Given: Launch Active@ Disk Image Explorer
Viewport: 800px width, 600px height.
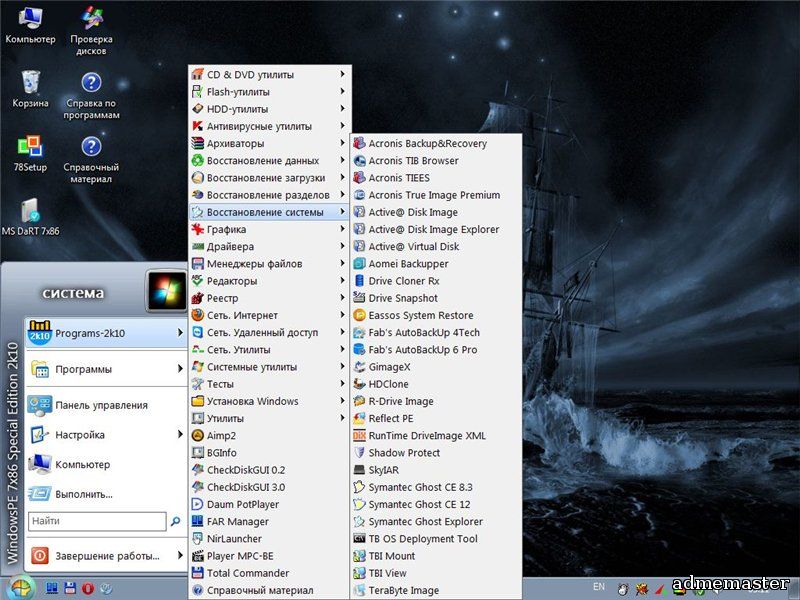Looking at the screenshot, I should tap(436, 229).
